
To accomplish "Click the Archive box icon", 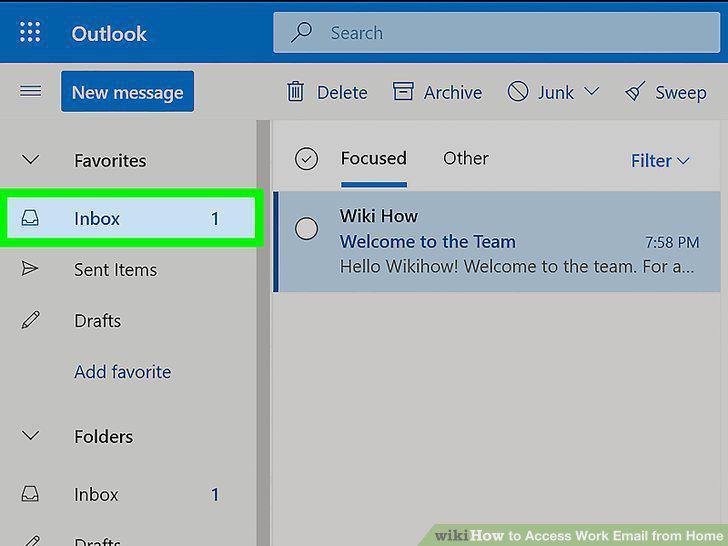I will 403,91.
